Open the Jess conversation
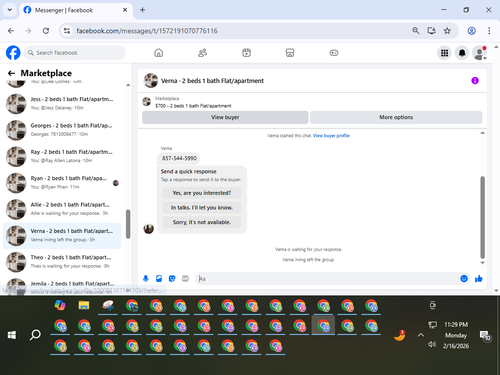The image size is (500, 375). point(62,103)
